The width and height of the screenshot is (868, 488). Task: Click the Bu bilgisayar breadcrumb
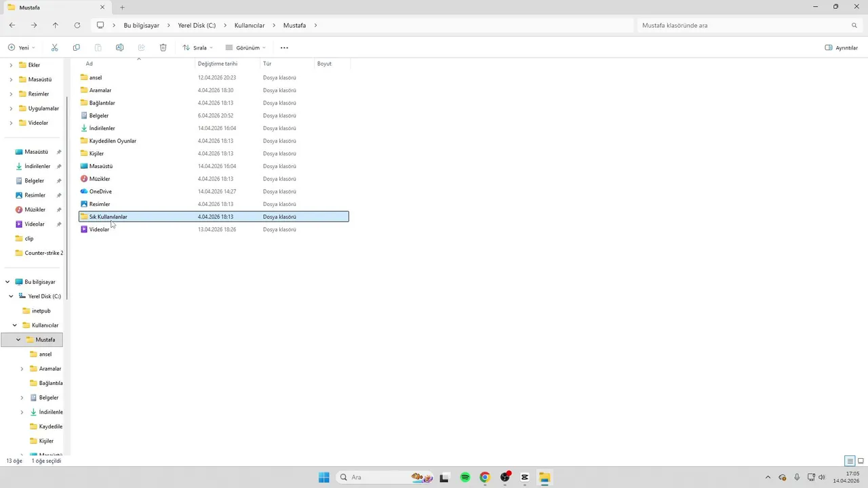[141, 25]
